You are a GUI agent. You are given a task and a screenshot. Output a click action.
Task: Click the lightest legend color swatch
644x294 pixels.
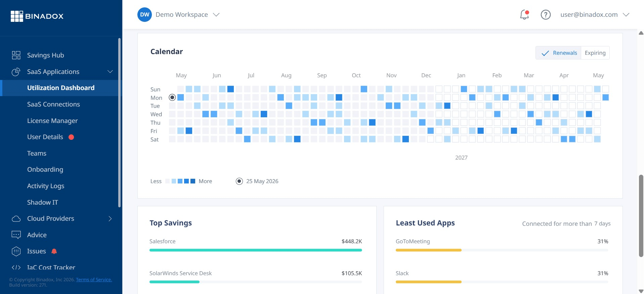(168, 181)
